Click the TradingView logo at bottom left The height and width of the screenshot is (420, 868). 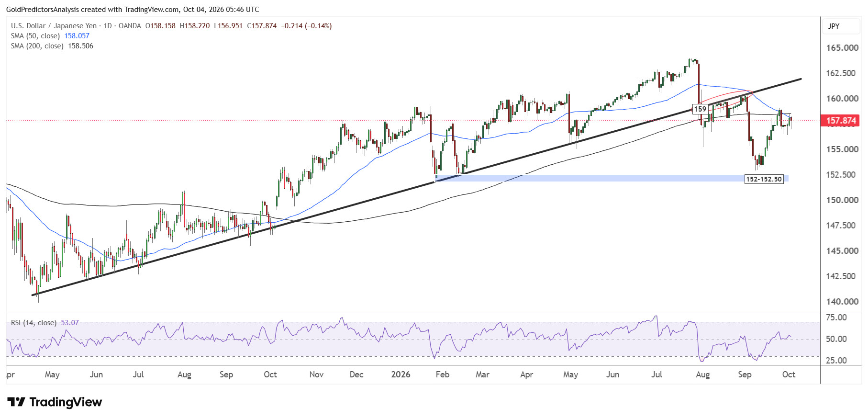pyautogui.click(x=55, y=402)
